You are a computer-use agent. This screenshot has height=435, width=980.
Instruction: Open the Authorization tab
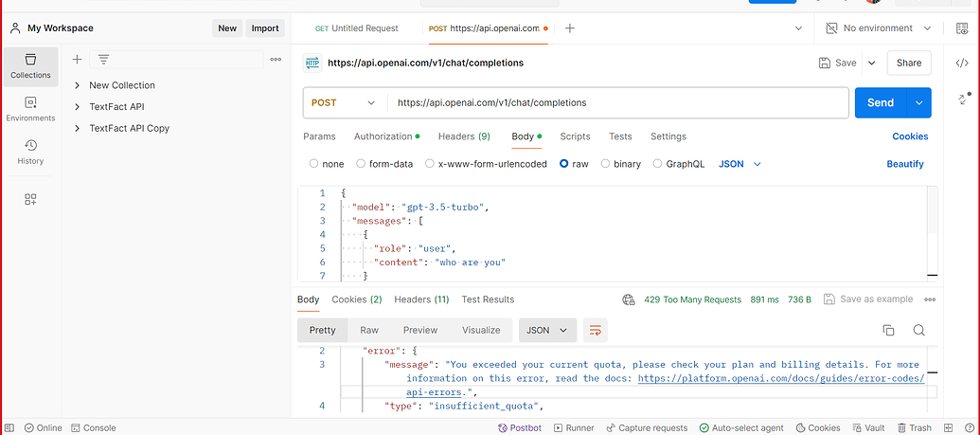(x=383, y=136)
